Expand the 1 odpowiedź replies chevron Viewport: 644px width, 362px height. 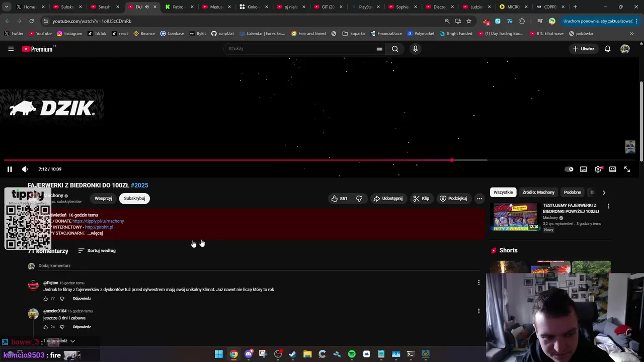point(72,341)
